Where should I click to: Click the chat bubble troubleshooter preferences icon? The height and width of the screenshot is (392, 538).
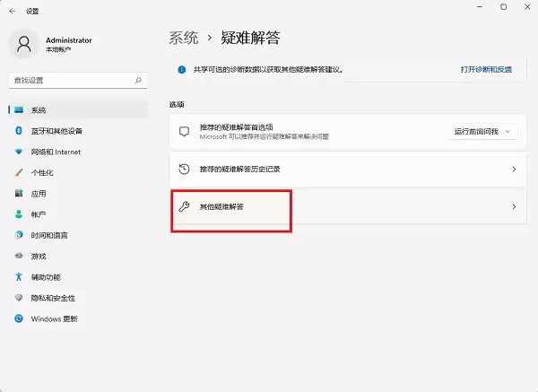click(x=184, y=132)
